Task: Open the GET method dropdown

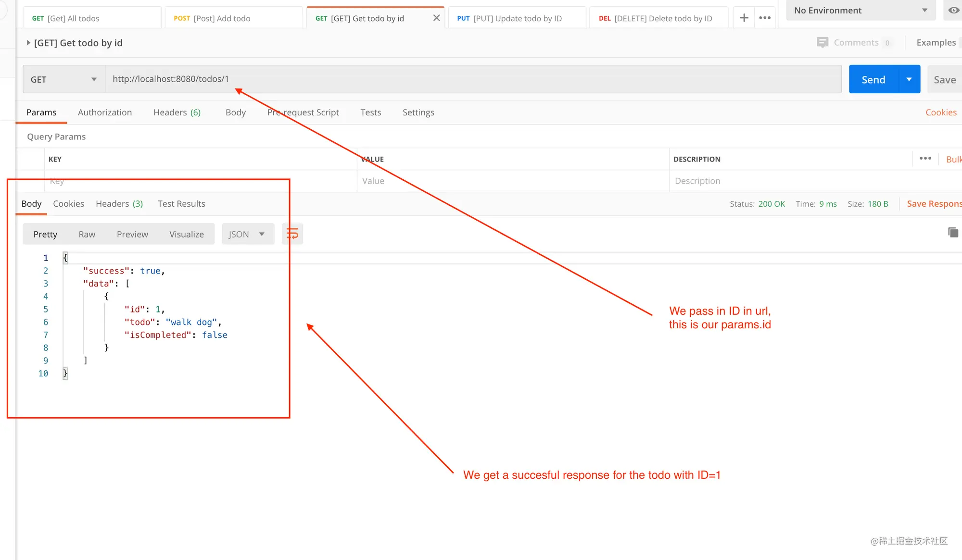Action: (x=64, y=79)
